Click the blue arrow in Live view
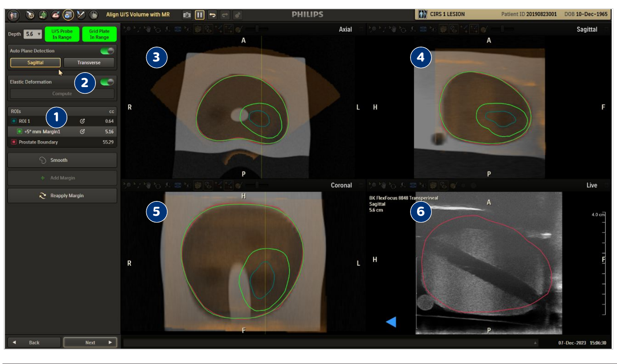 pos(391,321)
